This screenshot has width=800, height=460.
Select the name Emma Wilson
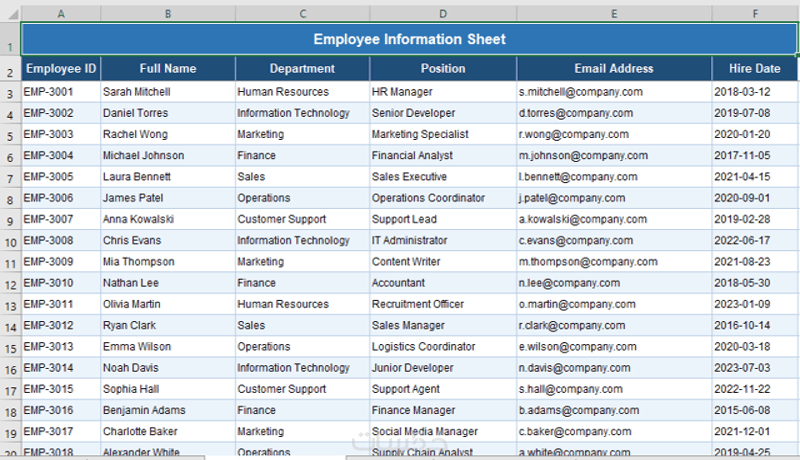[168, 346]
